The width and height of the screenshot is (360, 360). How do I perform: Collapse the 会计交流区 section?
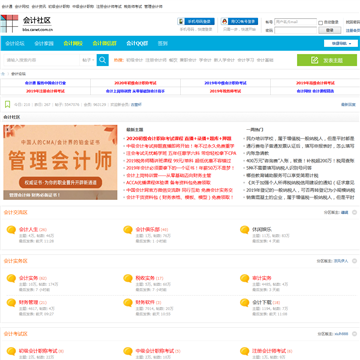[x=354, y=212]
